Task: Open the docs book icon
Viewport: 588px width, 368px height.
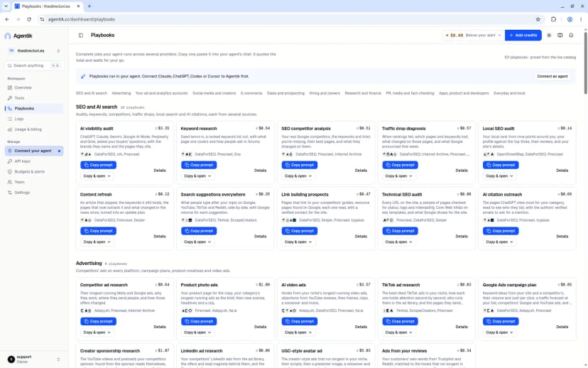Action: click(560, 36)
